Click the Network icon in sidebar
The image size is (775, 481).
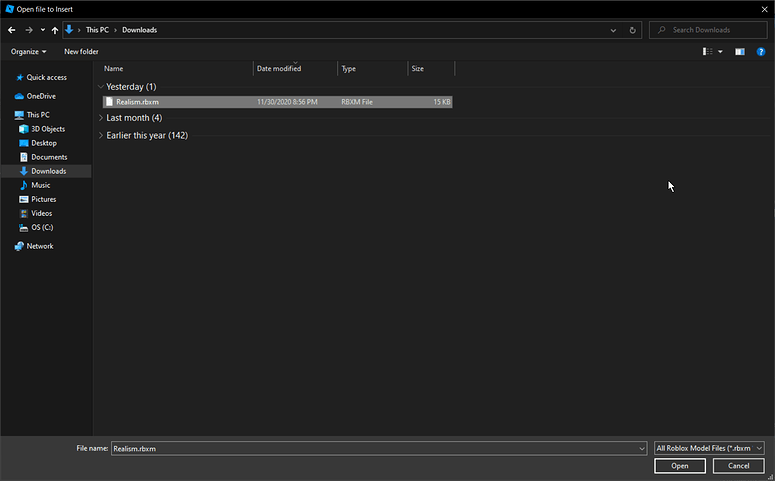19,246
